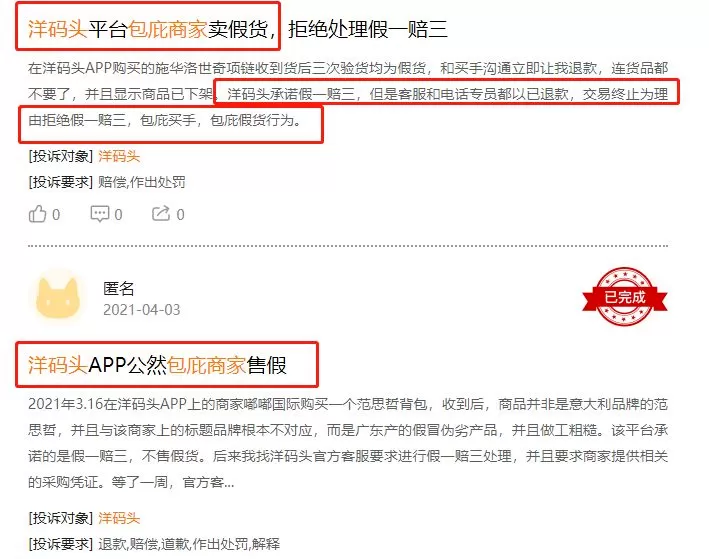Select the date 2021-04-03

[x=142, y=310]
